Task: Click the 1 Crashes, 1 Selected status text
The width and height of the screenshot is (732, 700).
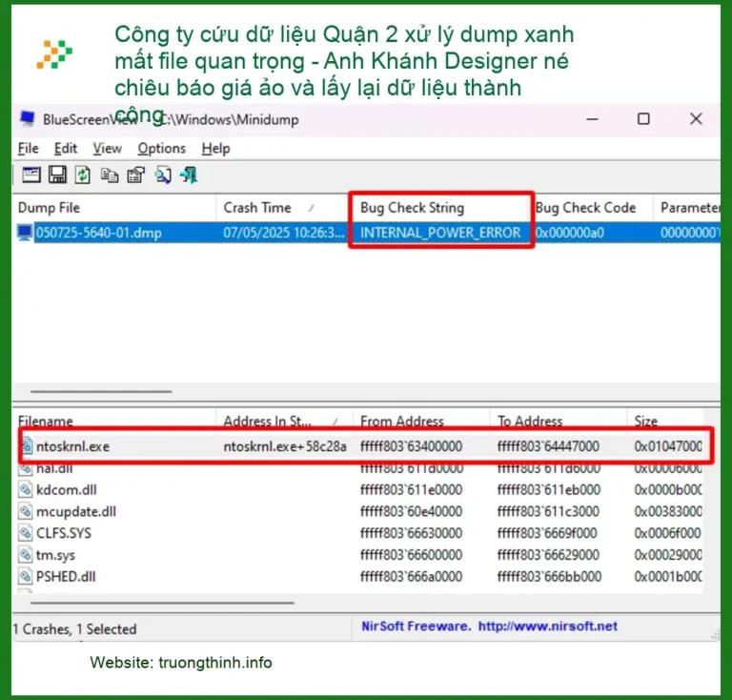Action: click(x=74, y=629)
